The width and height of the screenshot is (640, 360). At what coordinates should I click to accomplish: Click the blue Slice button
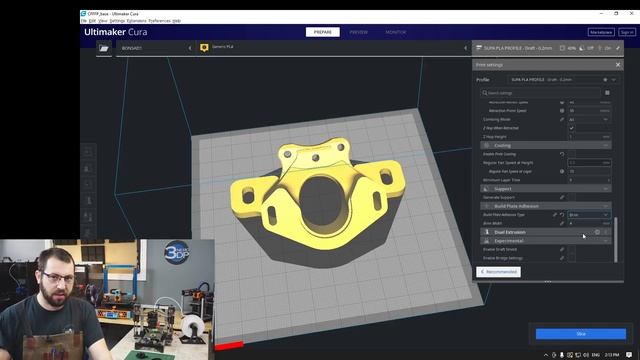pyautogui.click(x=580, y=334)
